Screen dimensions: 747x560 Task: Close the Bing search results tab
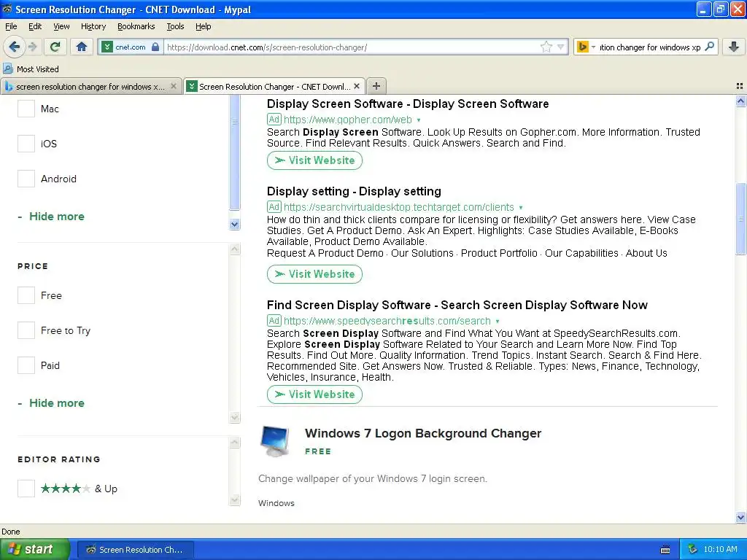[x=174, y=86]
